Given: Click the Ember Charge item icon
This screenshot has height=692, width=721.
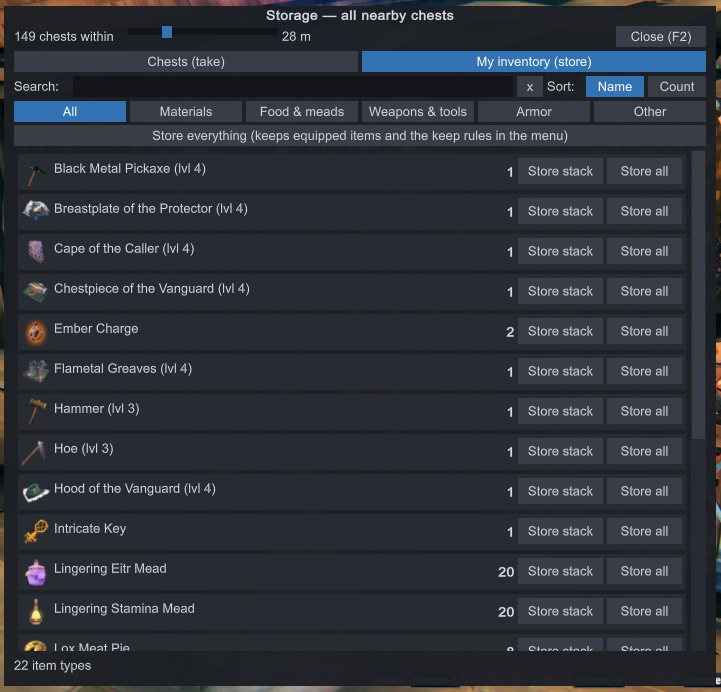Looking at the screenshot, I should point(36,332).
